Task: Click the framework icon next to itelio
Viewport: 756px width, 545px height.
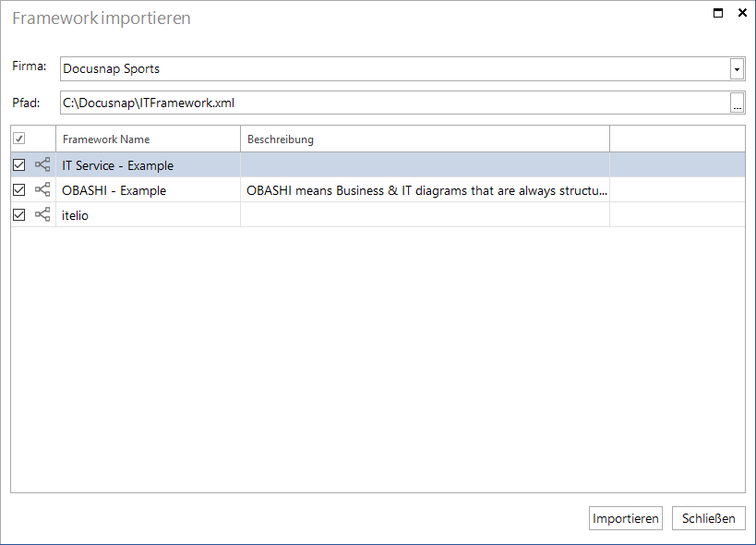Action: pos(42,214)
